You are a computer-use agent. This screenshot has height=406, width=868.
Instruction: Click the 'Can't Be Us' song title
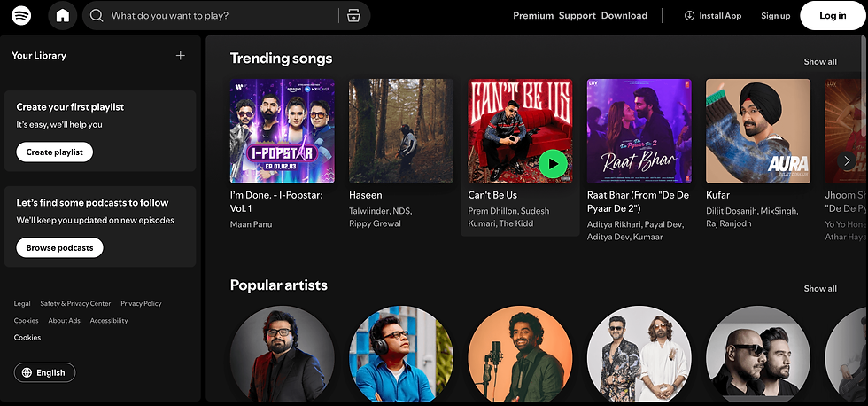(x=492, y=195)
